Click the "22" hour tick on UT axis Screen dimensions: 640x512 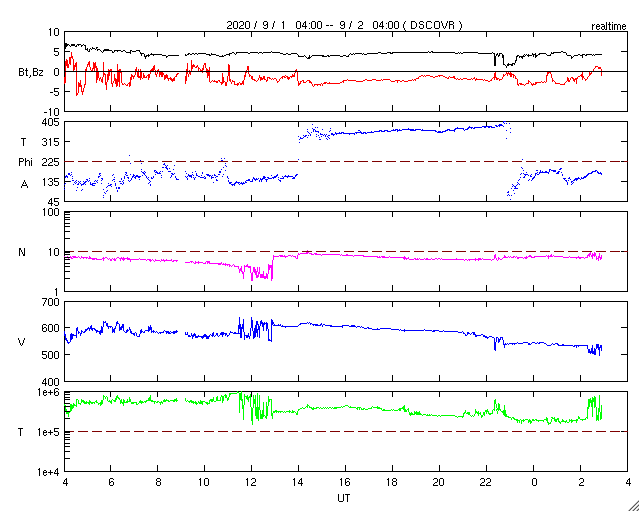(486, 483)
